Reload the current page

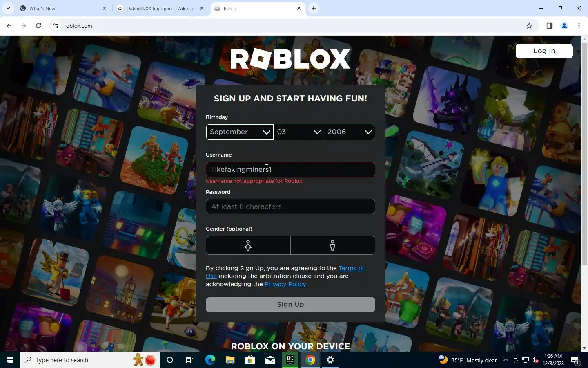tap(38, 26)
